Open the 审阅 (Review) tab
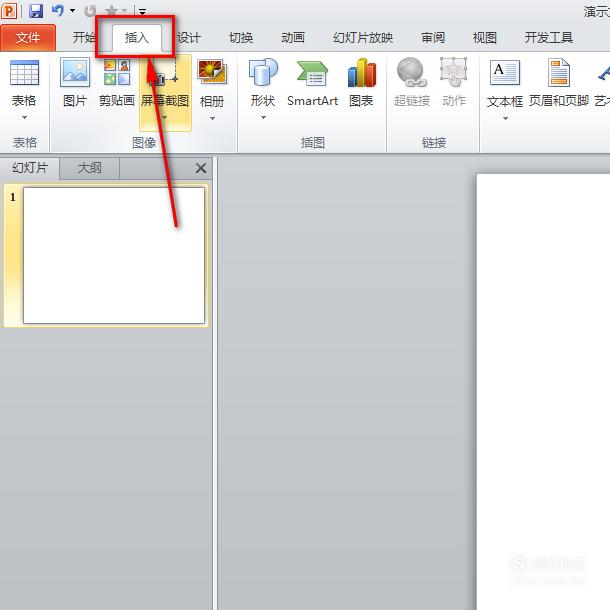 (433, 38)
